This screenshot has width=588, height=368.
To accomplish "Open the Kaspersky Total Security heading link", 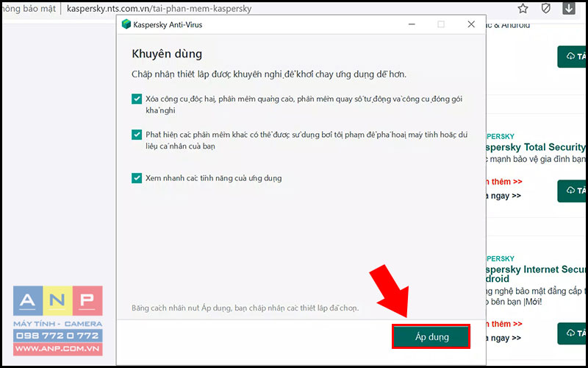I will click(536, 147).
